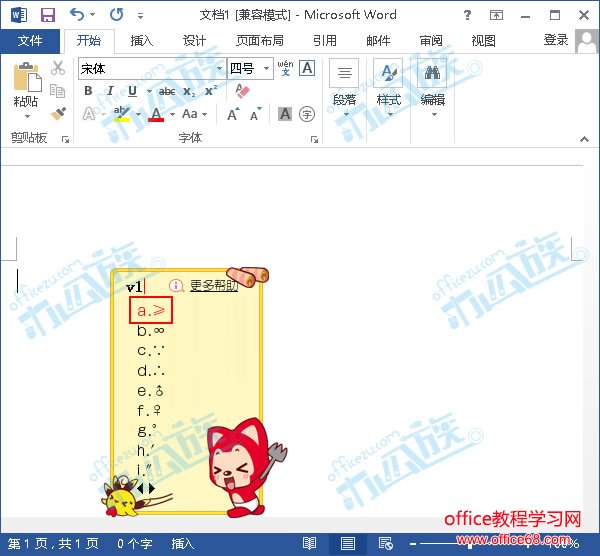Click the user account avatar icon
The height and width of the screenshot is (556, 600).
(586, 41)
